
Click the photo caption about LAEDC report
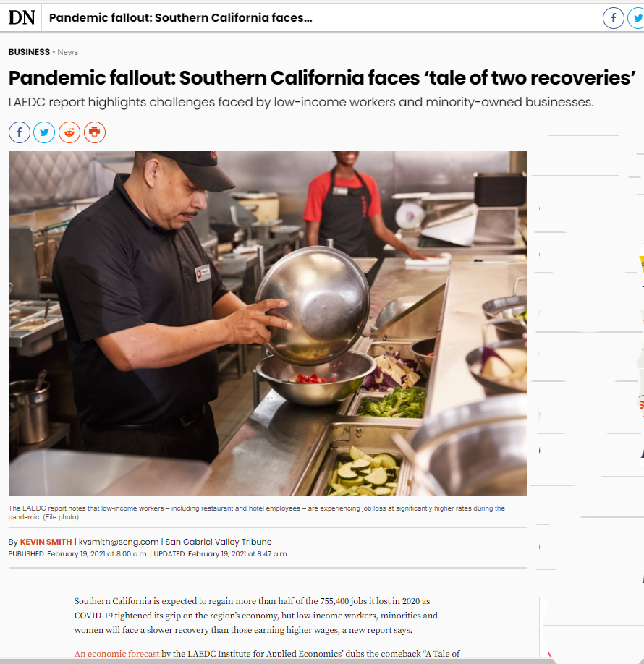tap(257, 512)
